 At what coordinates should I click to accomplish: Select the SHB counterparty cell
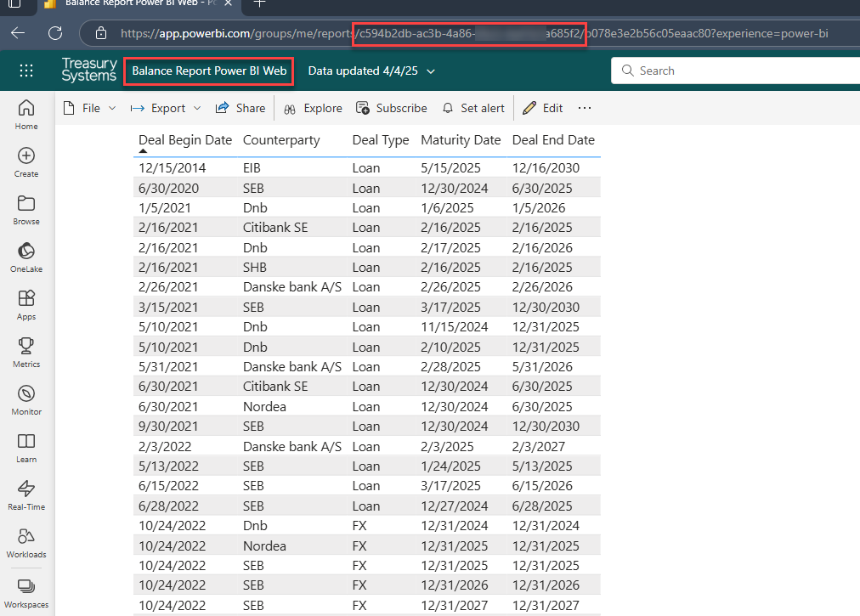pyautogui.click(x=255, y=267)
